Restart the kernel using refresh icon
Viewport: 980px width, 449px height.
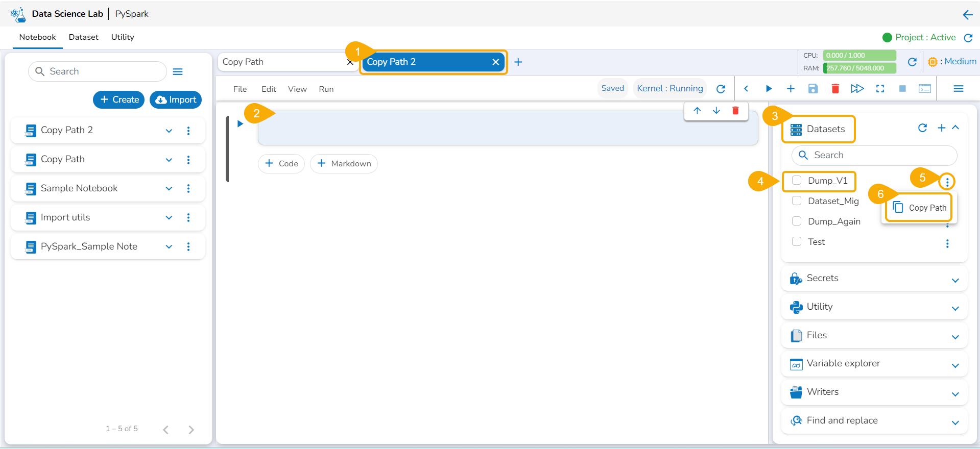(721, 89)
